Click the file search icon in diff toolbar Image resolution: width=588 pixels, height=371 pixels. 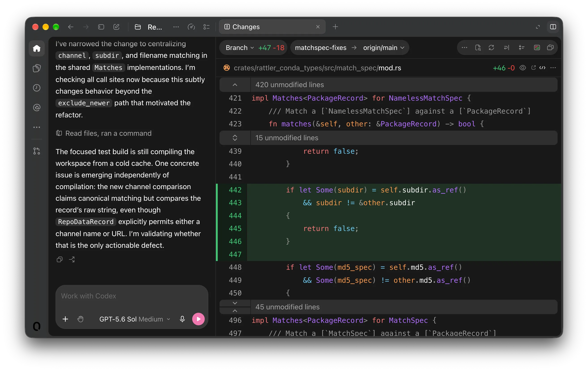coord(478,47)
